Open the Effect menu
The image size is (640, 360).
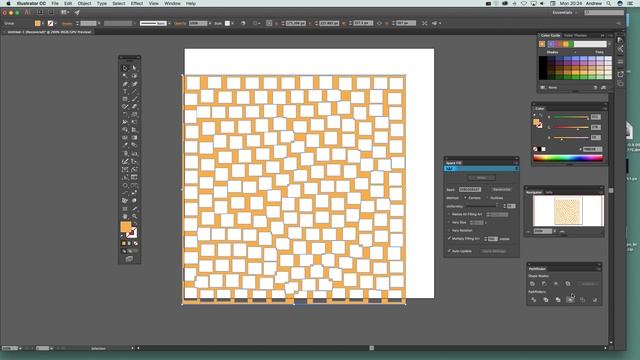137,3
